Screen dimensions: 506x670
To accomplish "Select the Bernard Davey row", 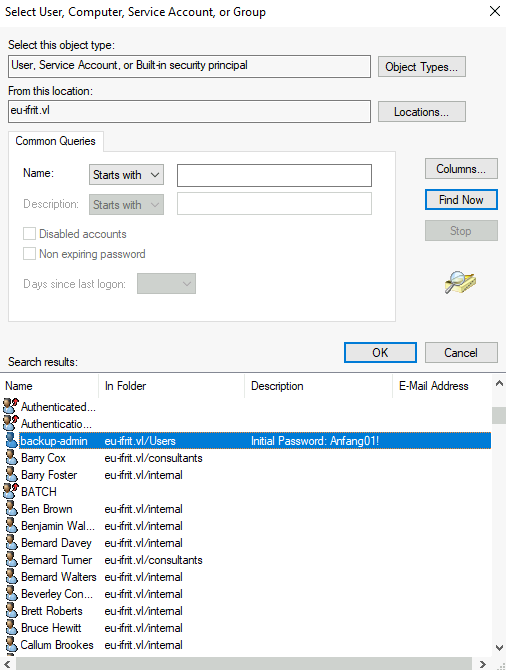I will point(246,543).
